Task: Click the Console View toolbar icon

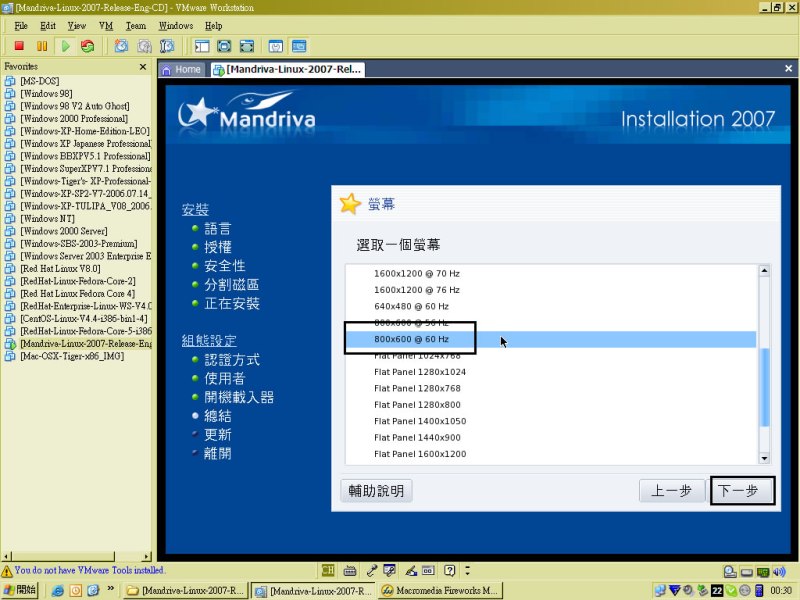Action: (x=299, y=46)
